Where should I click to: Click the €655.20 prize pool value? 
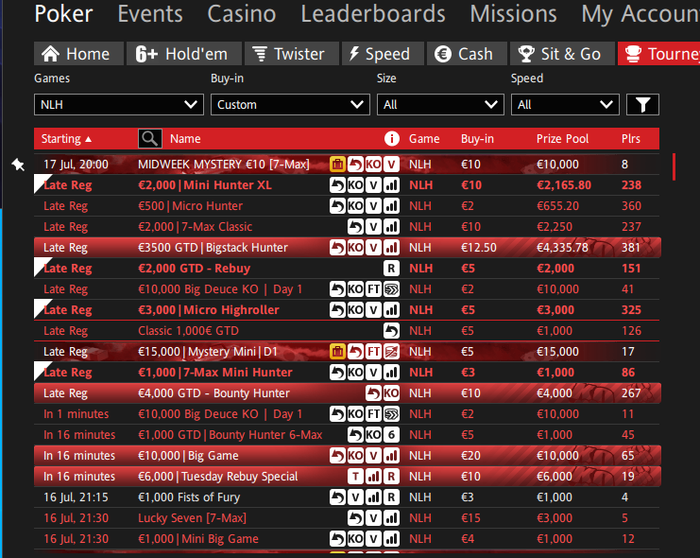tap(558, 206)
